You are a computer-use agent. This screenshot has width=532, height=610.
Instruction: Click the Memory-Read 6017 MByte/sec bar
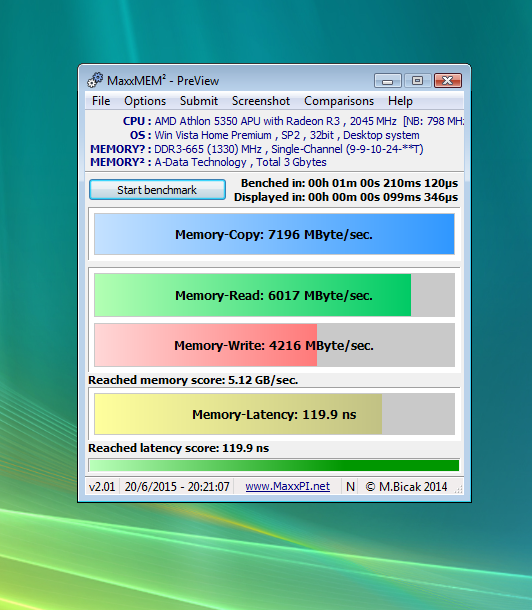[274, 295]
